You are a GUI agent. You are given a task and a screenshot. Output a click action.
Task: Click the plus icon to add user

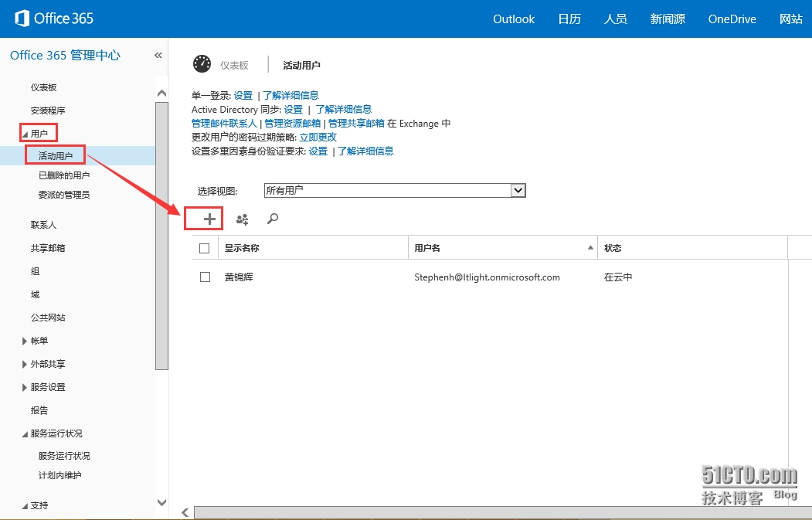(x=209, y=219)
